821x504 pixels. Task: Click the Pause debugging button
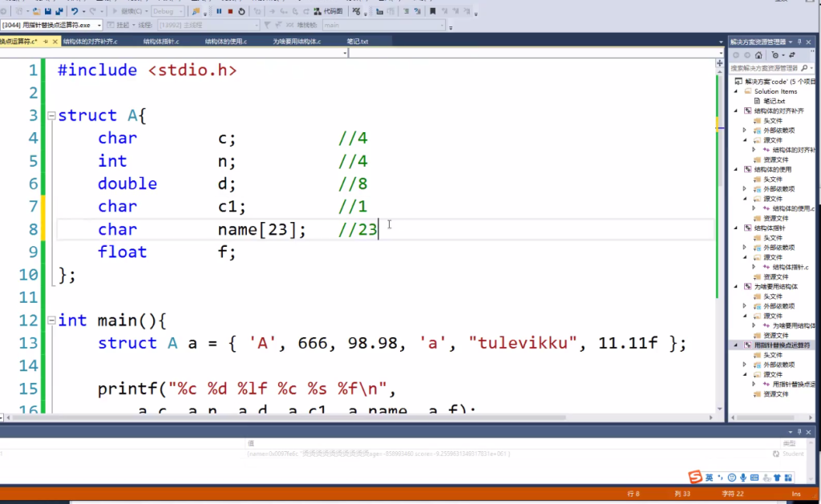point(219,11)
